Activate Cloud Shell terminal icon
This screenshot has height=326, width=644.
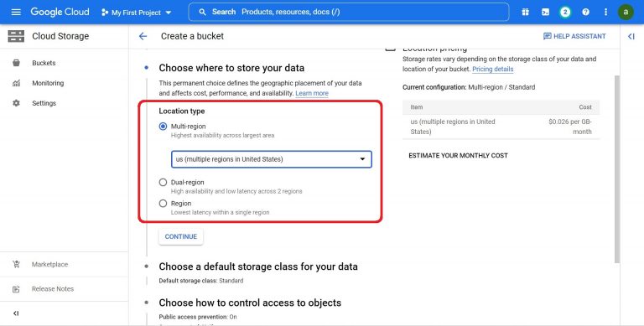point(545,12)
